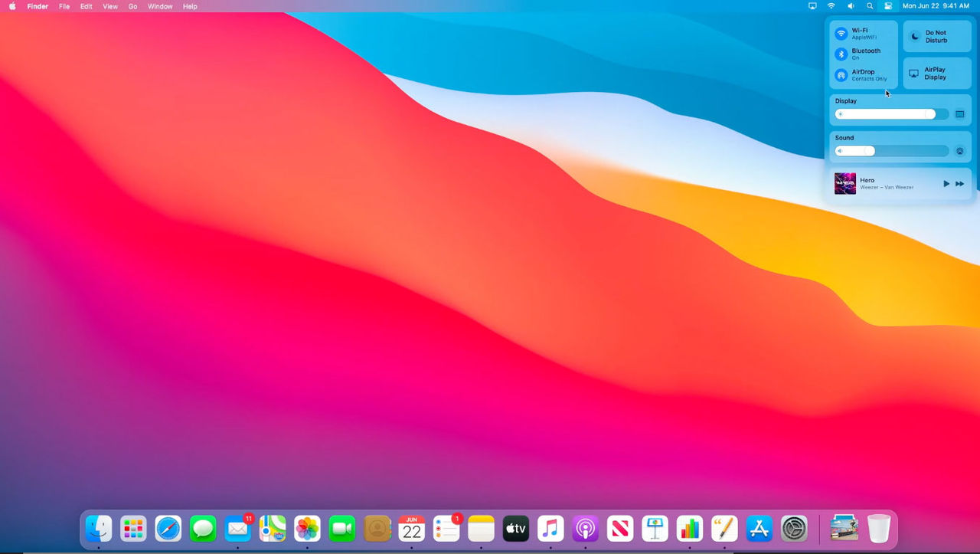
Task: Click the Hero song title
Action: tap(867, 180)
